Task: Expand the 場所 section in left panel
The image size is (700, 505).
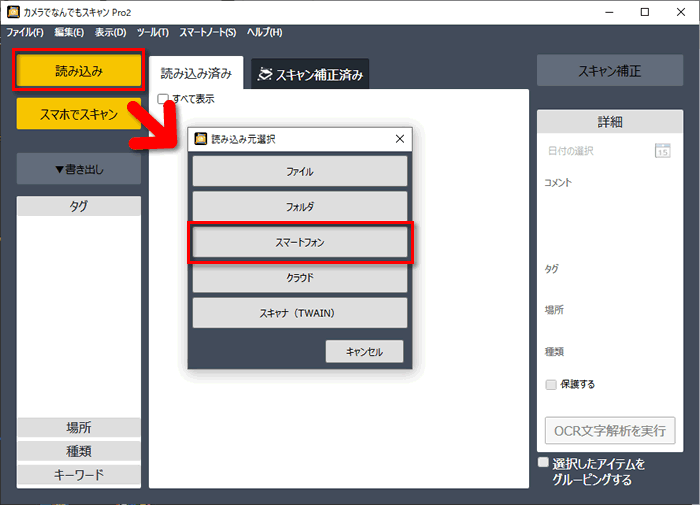Action: click(78, 428)
